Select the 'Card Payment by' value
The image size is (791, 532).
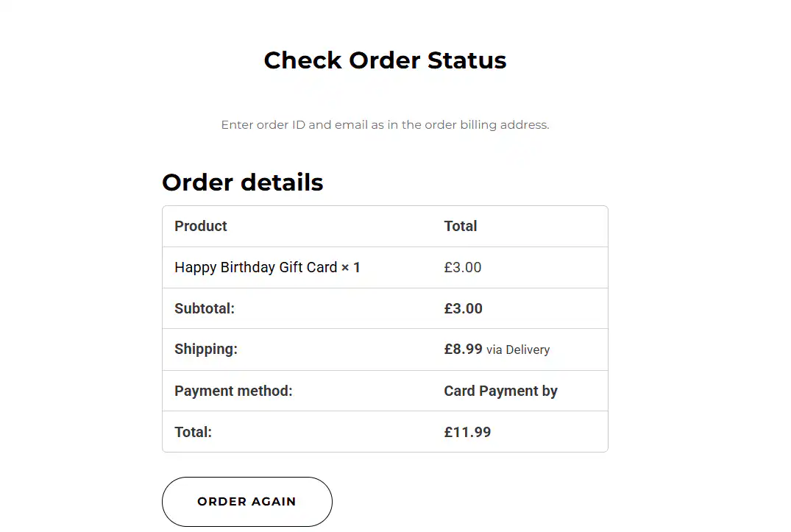(501, 391)
